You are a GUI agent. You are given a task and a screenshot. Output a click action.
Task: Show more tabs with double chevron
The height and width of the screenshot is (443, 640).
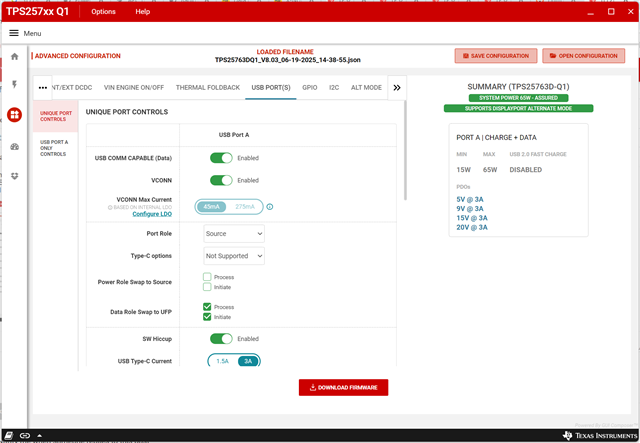click(x=397, y=88)
